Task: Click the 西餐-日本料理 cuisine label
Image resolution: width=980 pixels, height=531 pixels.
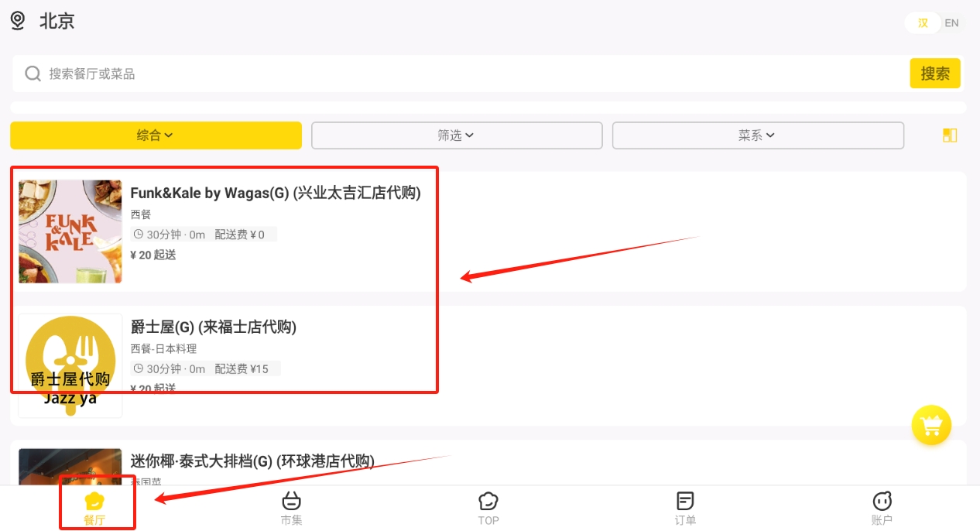Action: coord(163,349)
